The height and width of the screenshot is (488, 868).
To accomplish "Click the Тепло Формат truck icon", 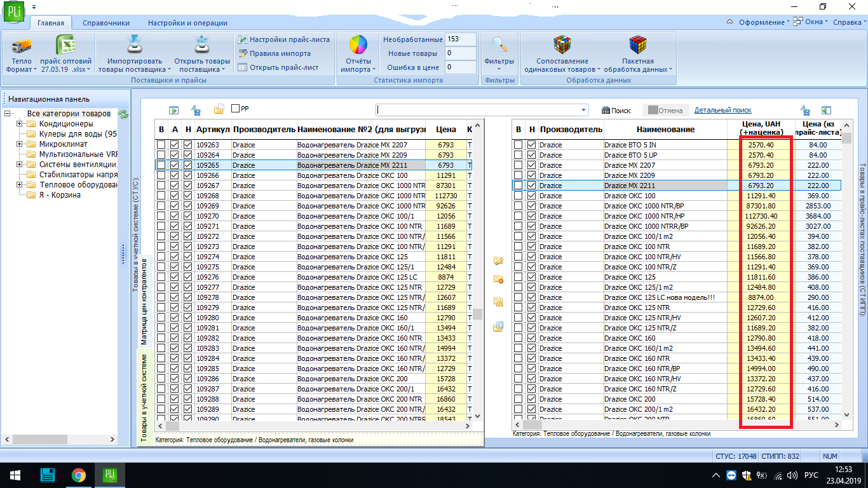I will coord(22,46).
